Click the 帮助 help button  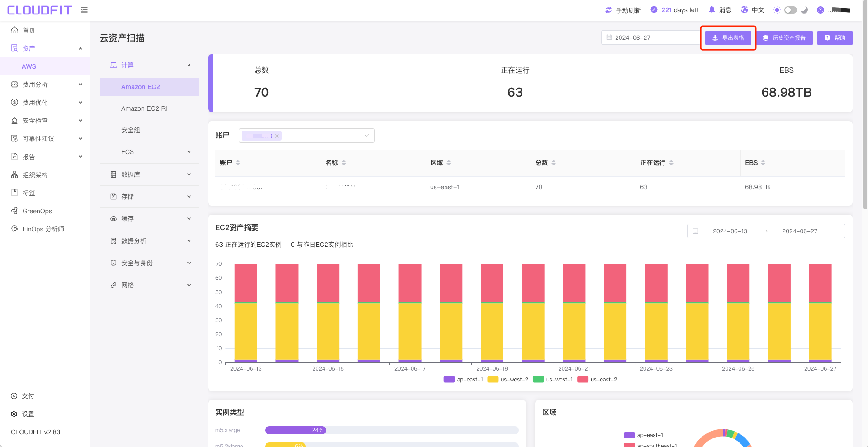[x=835, y=38]
